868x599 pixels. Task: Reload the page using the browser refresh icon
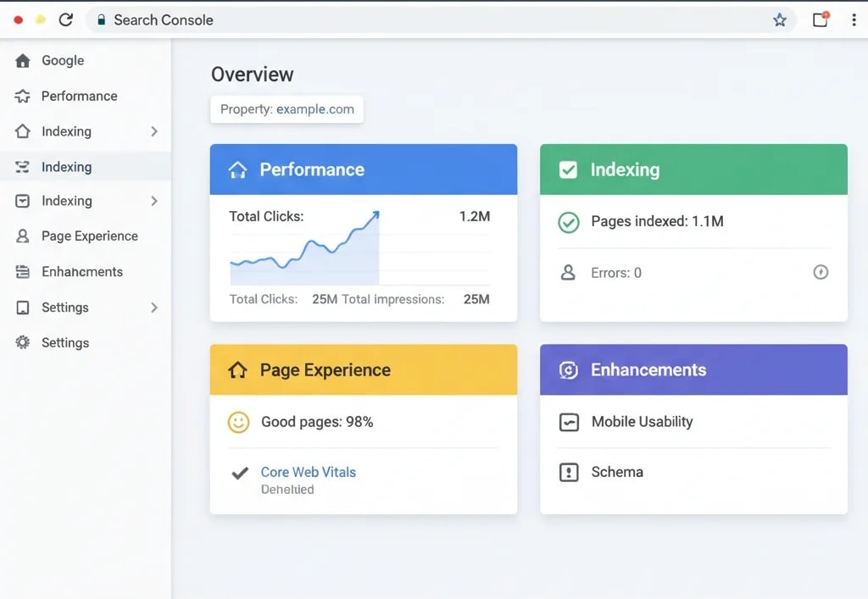pos(65,19)
